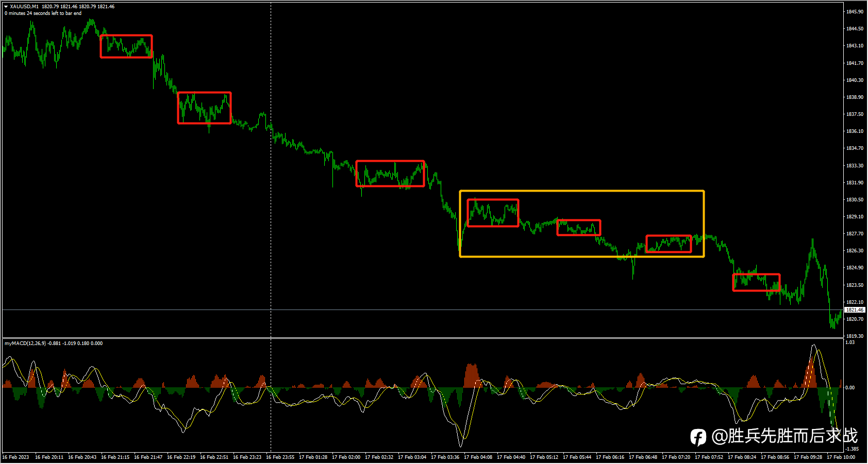This screenshot has width=868, height=464.
Task: Click the -1.385 MACD scale value
Action: coord(852,449)
